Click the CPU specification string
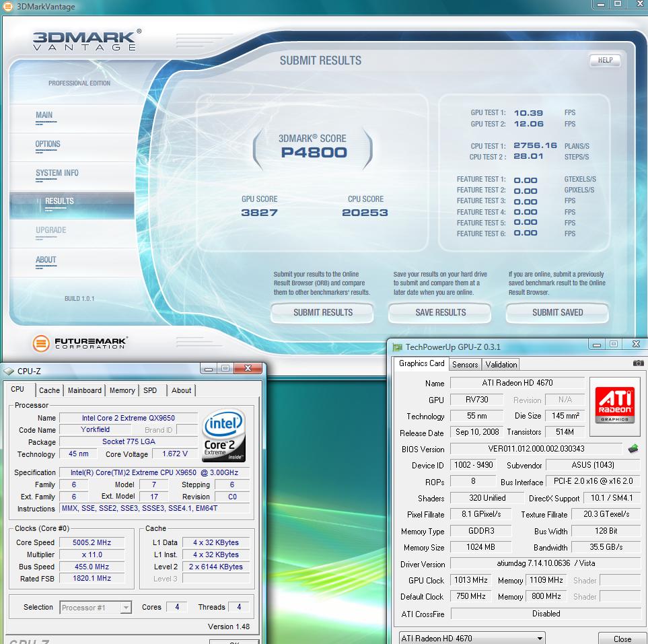 [154, 472]
